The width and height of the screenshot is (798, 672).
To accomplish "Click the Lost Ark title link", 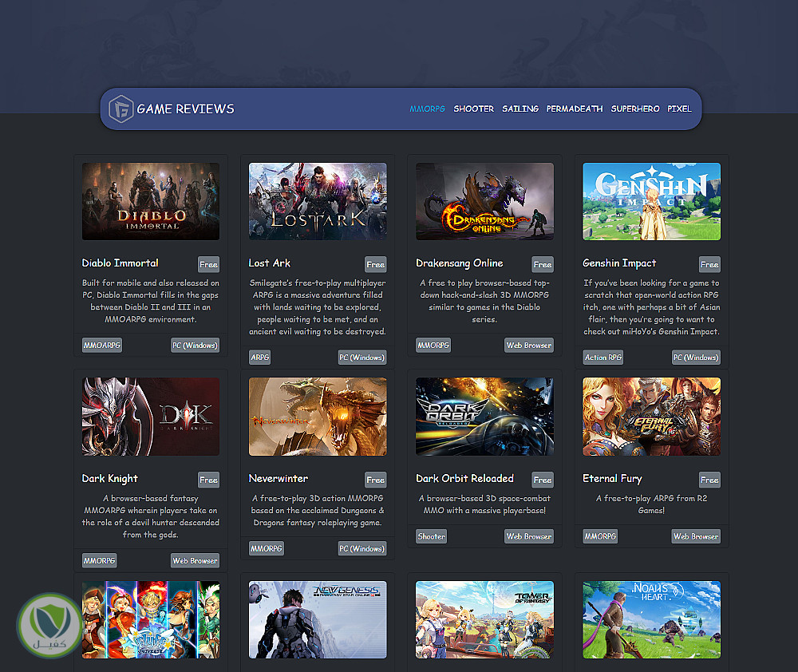I will [269, 263].
